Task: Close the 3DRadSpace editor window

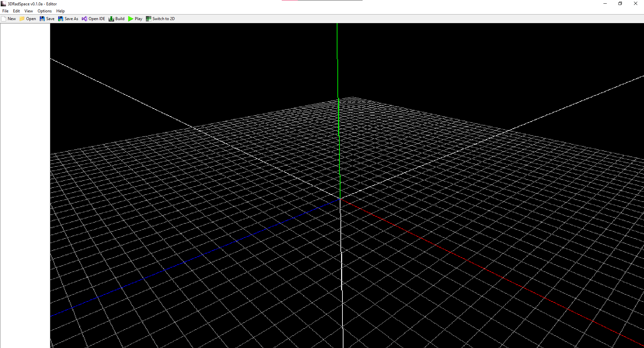Action: [x=636, y=4]
